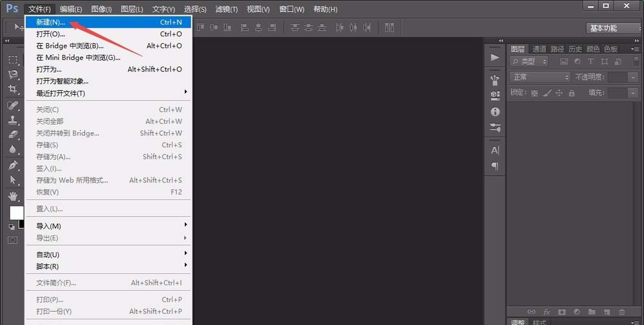
Task: Switch to the 历史 tab
Action: point(575,49)
